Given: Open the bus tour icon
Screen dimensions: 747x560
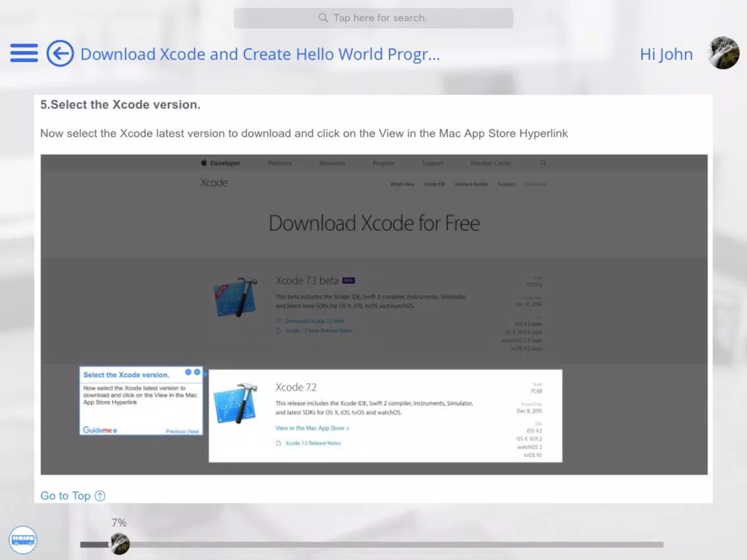Looking at the screenshot, I should point(23,540).
